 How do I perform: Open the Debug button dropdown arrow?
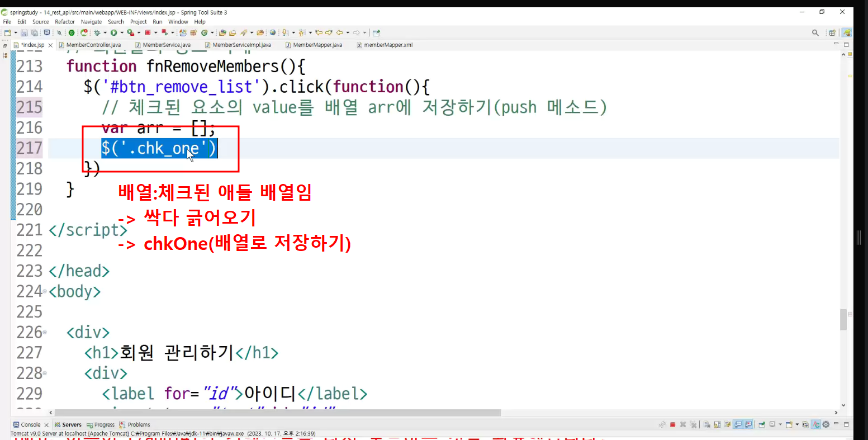pos(105,33)
